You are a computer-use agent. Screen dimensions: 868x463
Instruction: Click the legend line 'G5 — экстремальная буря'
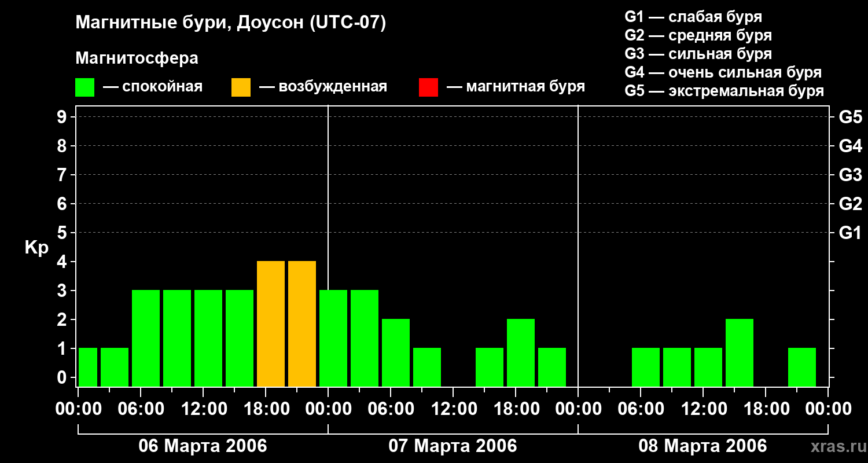724,91
